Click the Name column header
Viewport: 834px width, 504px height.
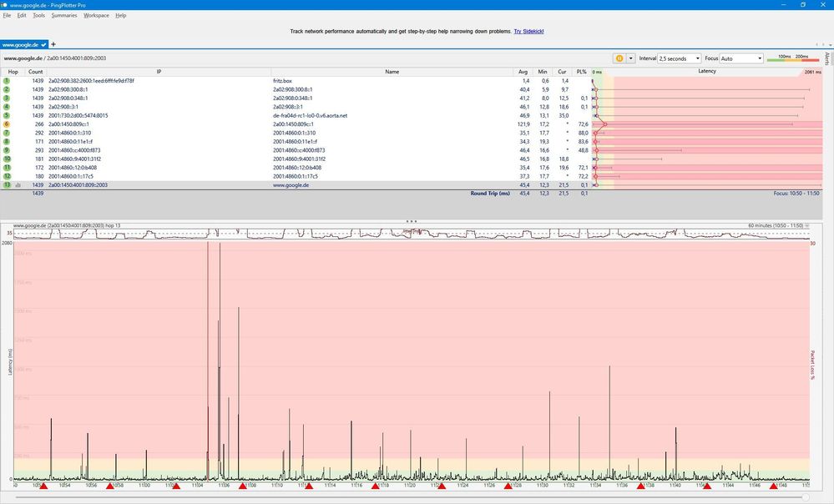click(x=392, y=72)
